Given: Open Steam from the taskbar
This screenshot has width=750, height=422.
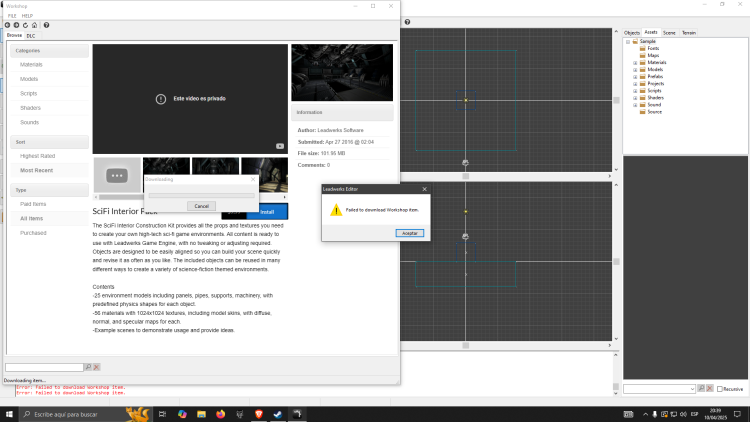Looking at the screenshot, I should (277, 413).
